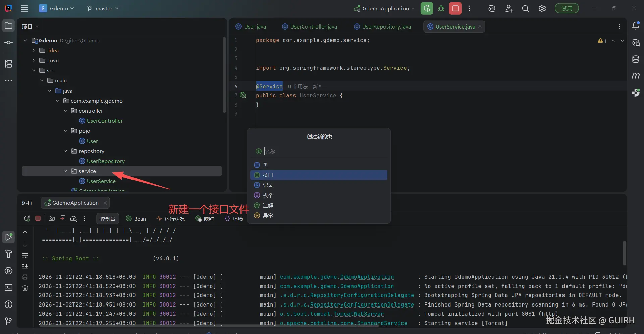Collapse the service package
This screenshot has width=644, height=334.
click(65, 171)
